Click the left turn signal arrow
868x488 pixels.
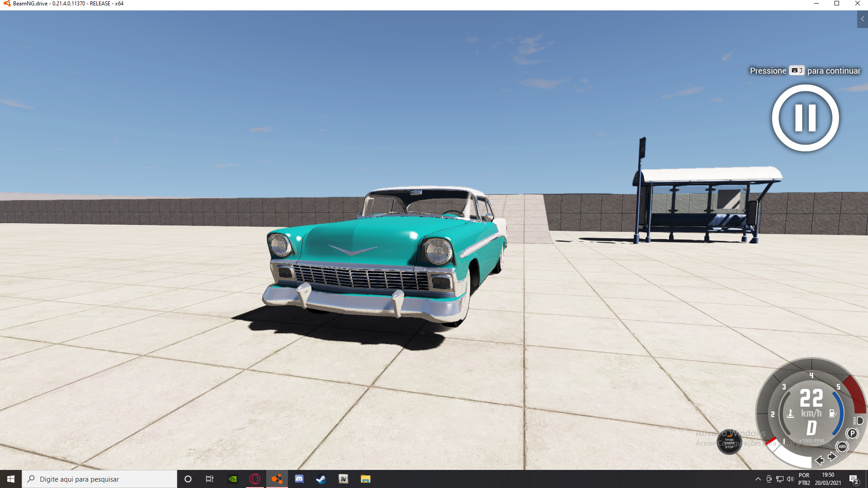point(819,460)
